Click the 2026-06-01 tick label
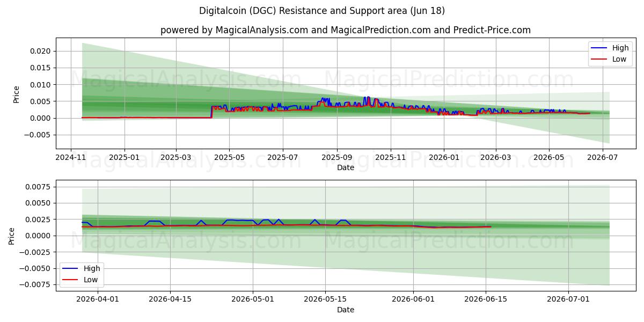The image size is (644, 322). click(x=413, y=299)
